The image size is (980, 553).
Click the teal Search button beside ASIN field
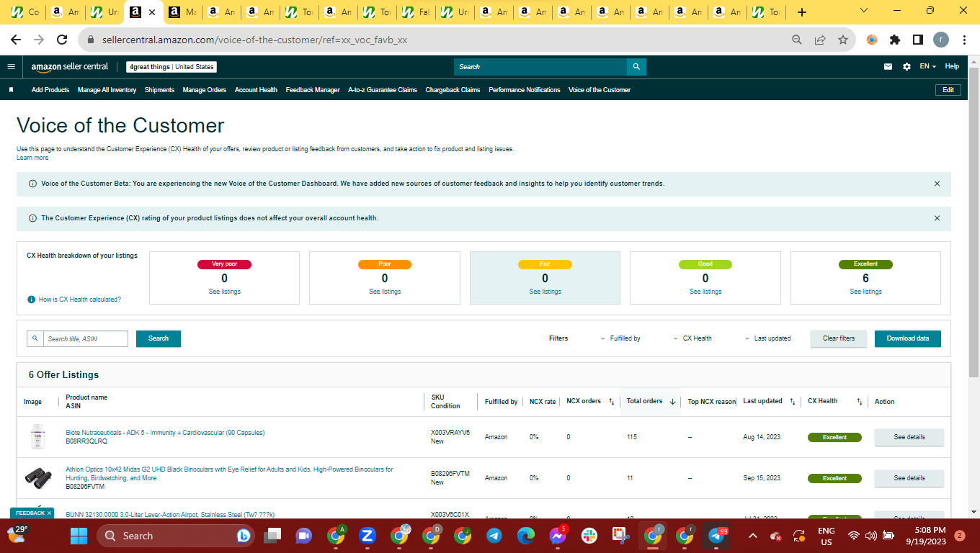(x=159, y=338)
